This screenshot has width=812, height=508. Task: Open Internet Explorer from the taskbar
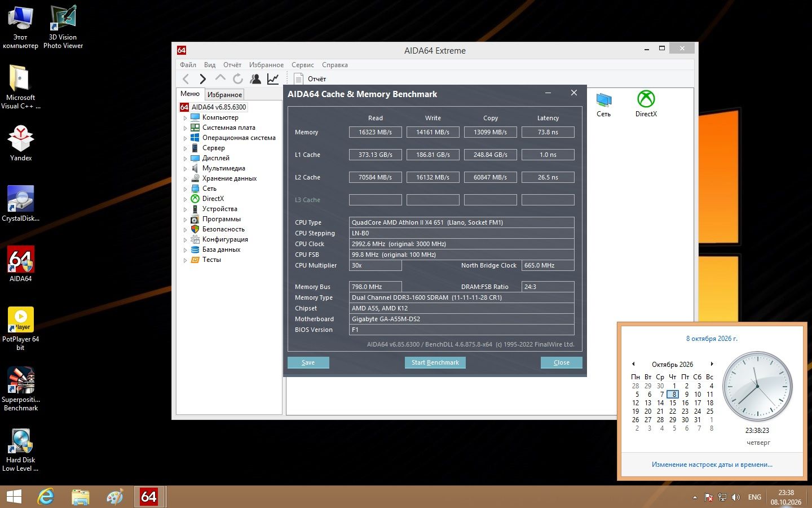(46, 497)
